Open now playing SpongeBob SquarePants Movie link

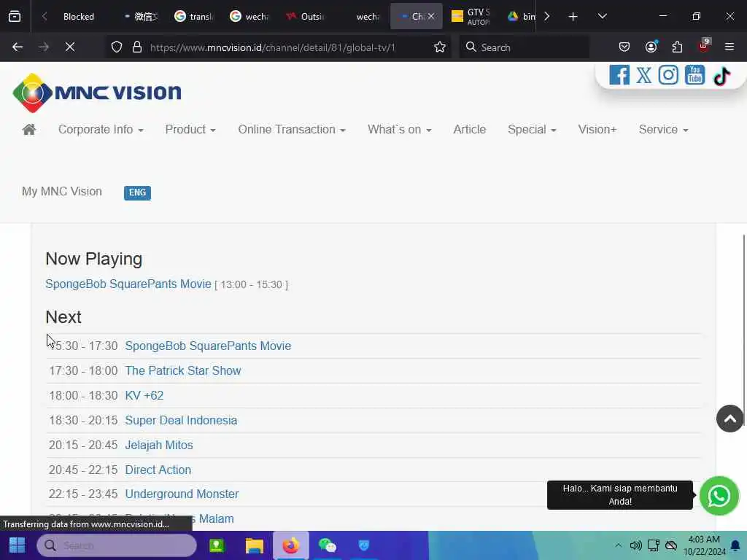tap(128, 284)
